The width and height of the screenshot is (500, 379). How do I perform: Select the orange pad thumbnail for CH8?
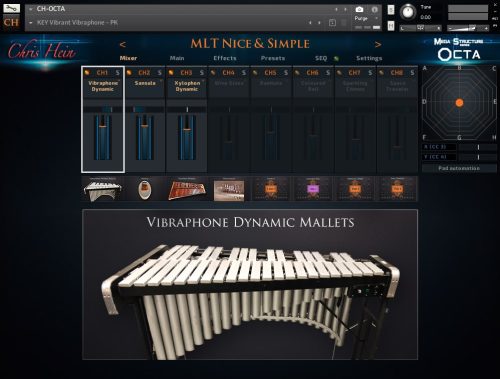point(397,189)
